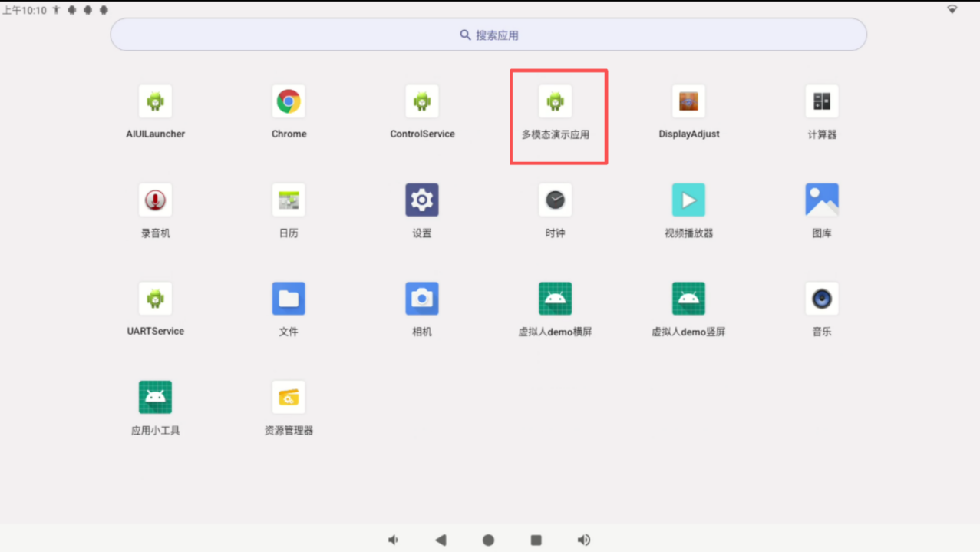The image size is (980, 552).
Task: Open the AIUILauncher app
Action: click(155, 101)
